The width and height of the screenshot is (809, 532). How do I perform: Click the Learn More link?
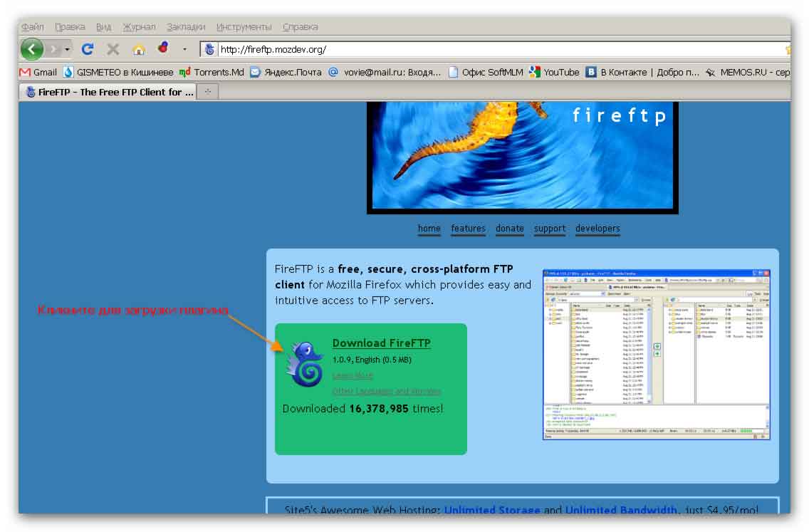[353, 375]
